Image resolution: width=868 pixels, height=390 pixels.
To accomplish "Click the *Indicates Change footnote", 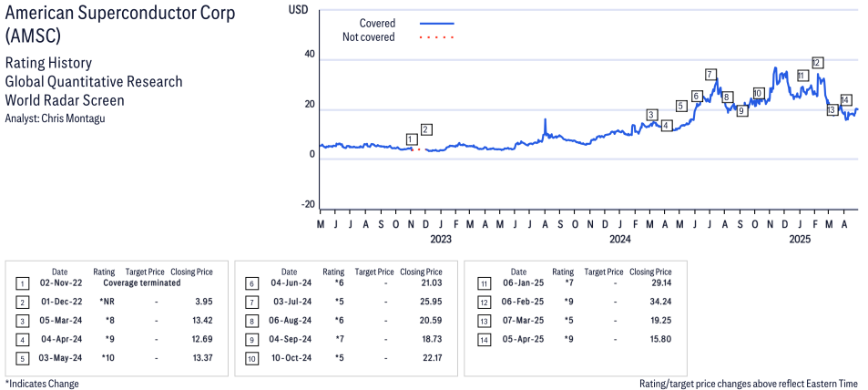I will tap(42, 384).
